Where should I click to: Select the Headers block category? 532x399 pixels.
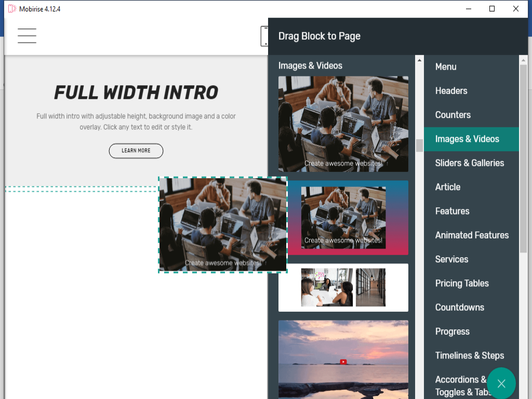451,91
